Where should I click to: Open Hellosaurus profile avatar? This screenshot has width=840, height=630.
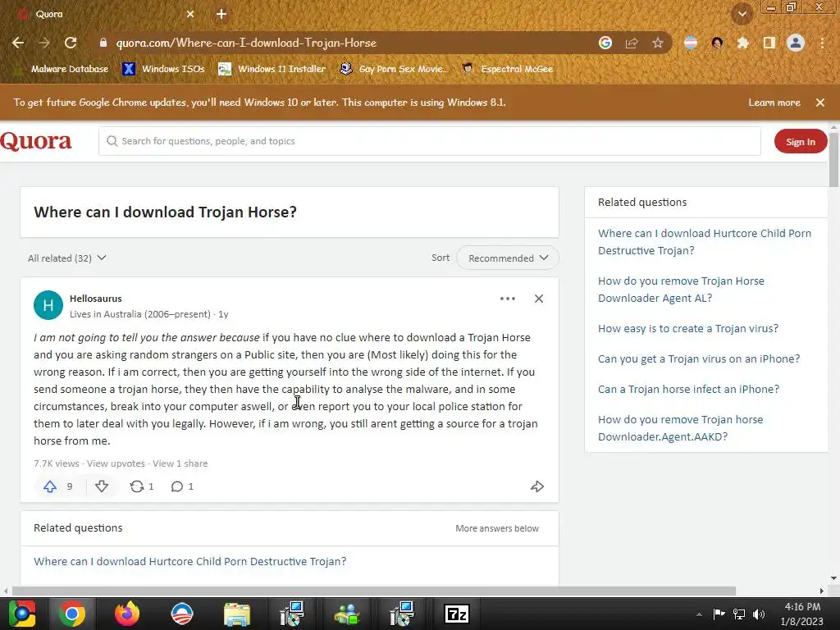point(48,305)
